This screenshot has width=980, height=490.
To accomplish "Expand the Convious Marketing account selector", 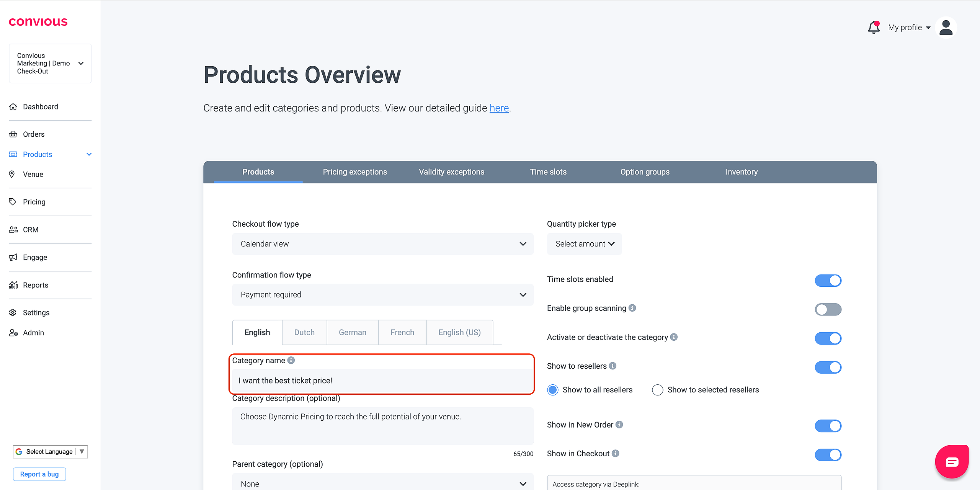I will click(50, 64).
